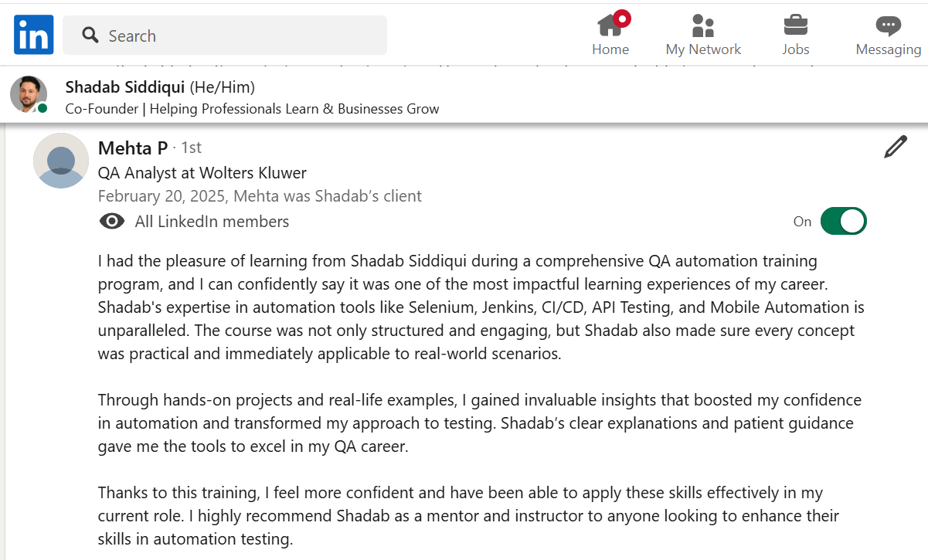Click Mehta P's profile picture
The height and width of the screenshot is (560, 928).
pyautogui.click(x=61, y=161)
